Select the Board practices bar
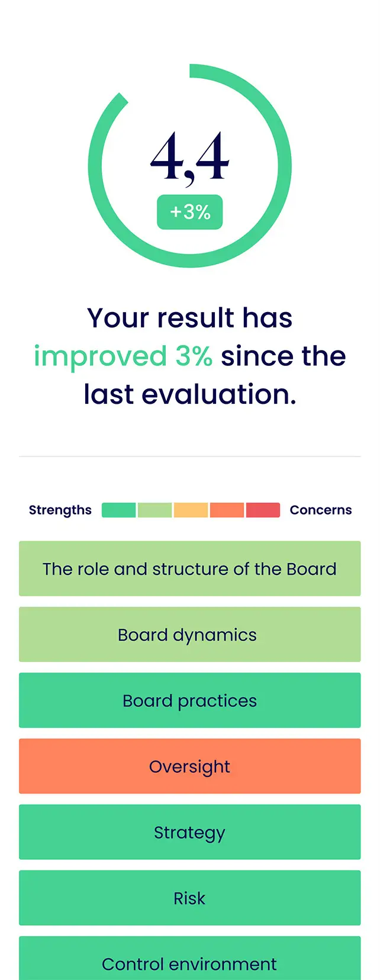Screen dimensions: 380x980 [x=189, y=700]
